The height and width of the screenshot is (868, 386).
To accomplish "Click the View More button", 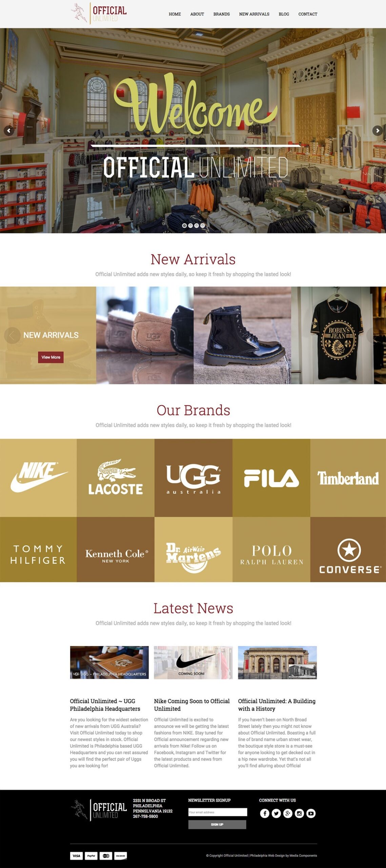I will (x=51, y=357).
